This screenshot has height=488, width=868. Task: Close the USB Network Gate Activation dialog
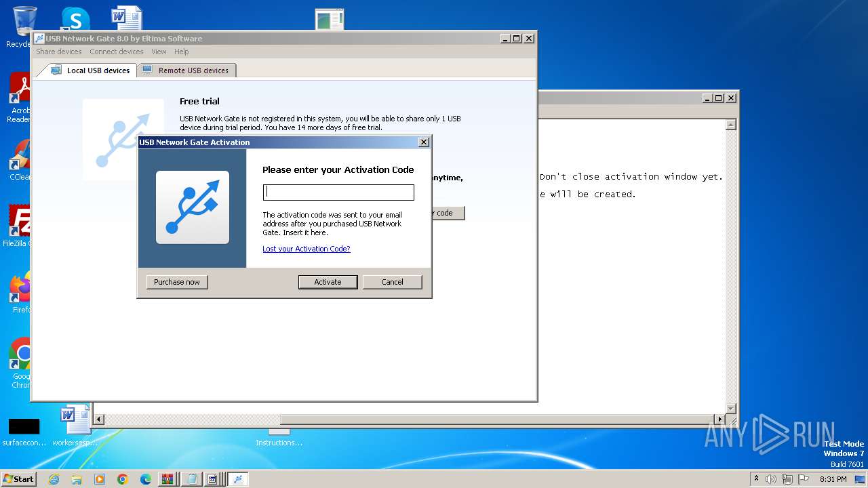424,142
